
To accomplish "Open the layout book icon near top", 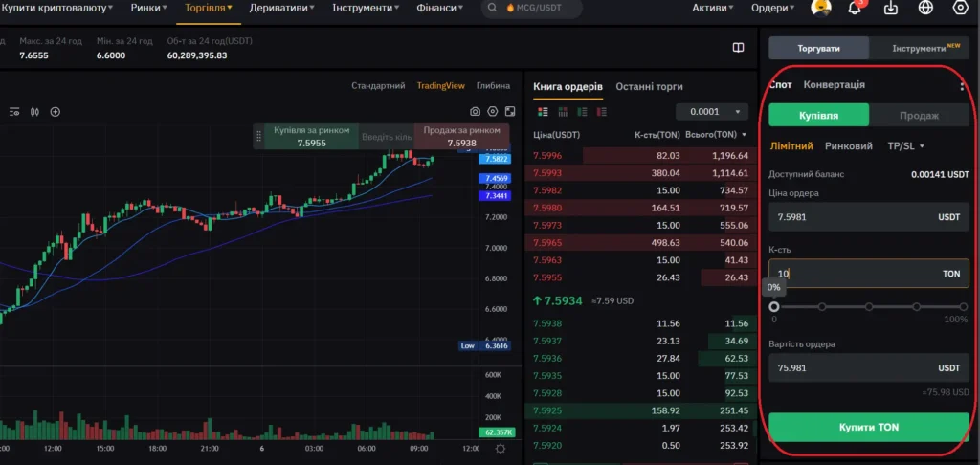I will 738,48.
